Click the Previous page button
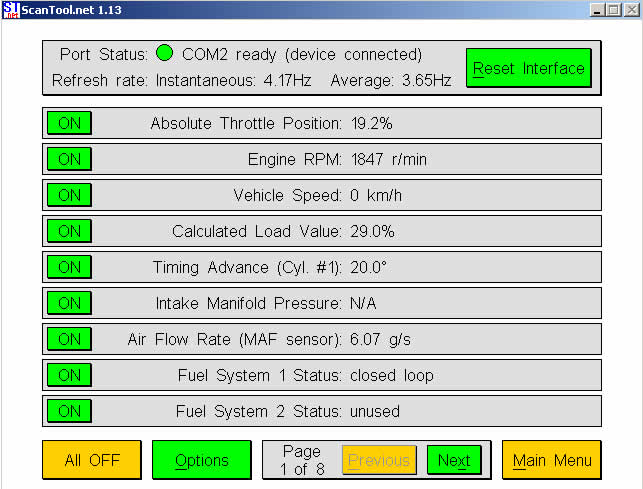The image size is (643, 489). click(x=379, y=460)
